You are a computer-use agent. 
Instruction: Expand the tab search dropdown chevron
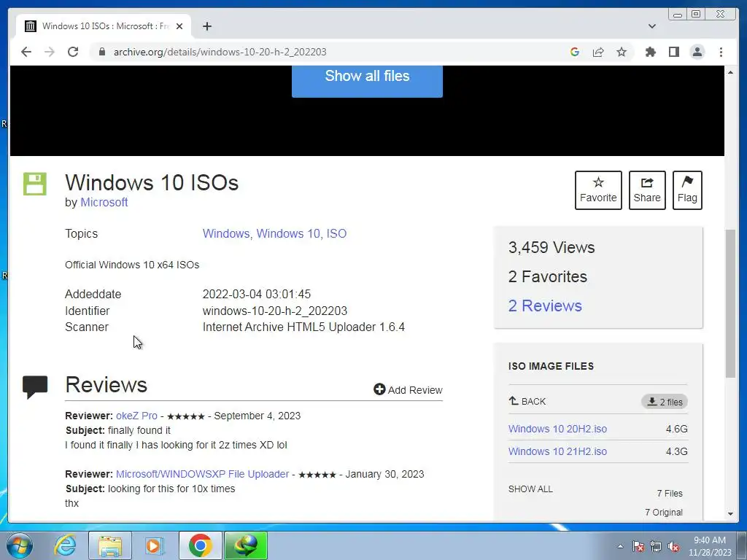pyautogui.click(x=651, y=26)
